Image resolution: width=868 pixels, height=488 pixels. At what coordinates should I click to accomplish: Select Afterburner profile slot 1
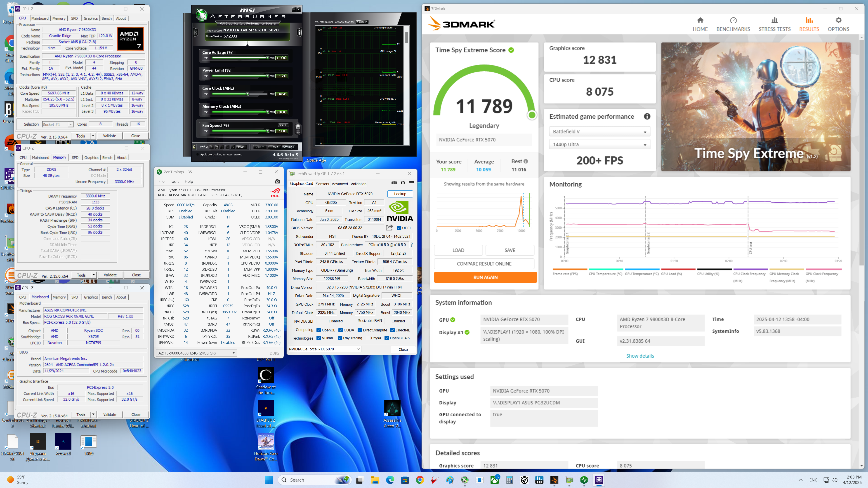[211, 147]
